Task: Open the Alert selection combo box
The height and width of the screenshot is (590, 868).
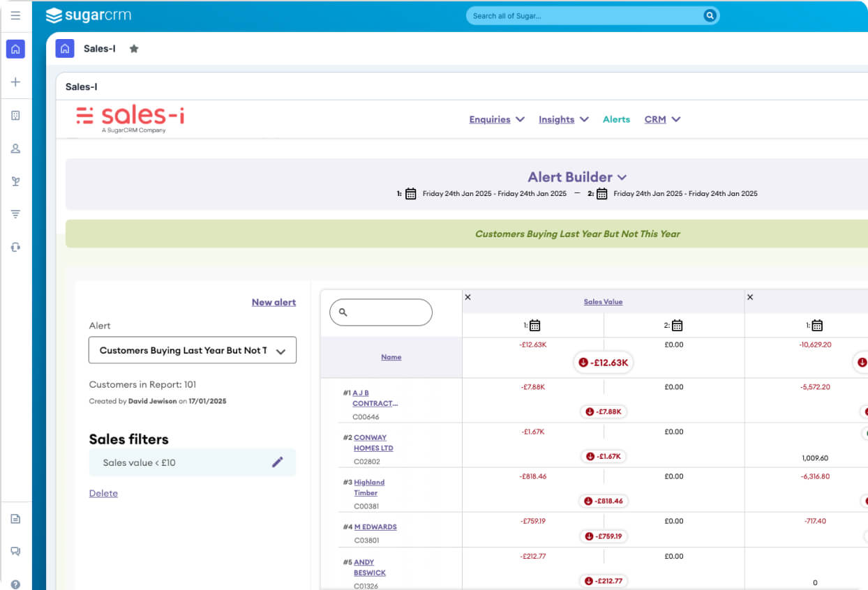Action: pyautogui.click(x=193, y=350)
